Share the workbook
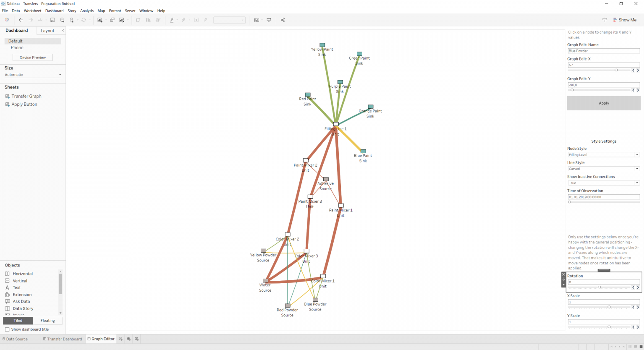The height and width of the screenshot is (350, 644). tap(283, 20)
